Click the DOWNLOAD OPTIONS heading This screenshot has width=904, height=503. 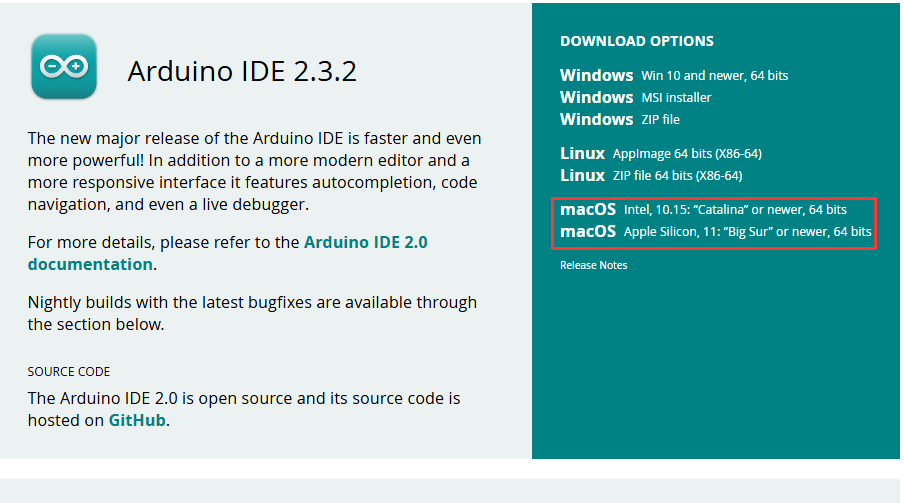click(x=636, y=41)
